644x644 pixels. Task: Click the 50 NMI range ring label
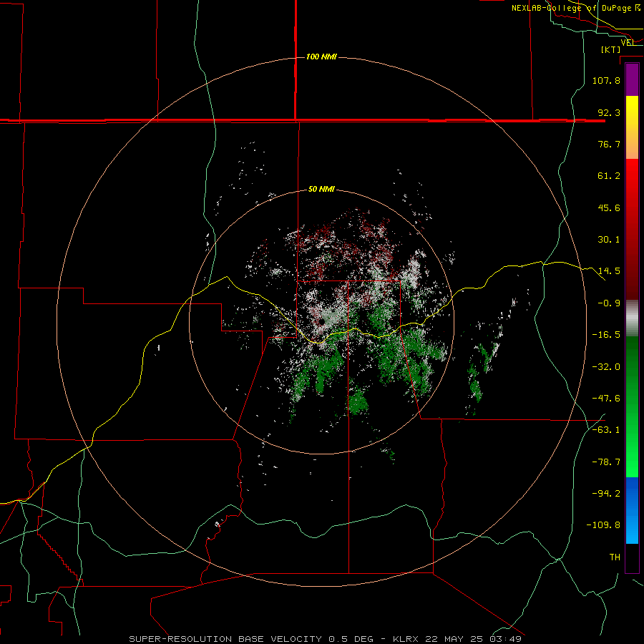pyautogui.click(x=321, y=189)
